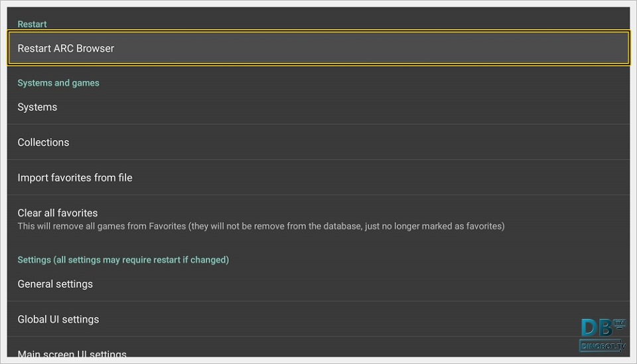Click the 'Systems and games' section header

58,83
